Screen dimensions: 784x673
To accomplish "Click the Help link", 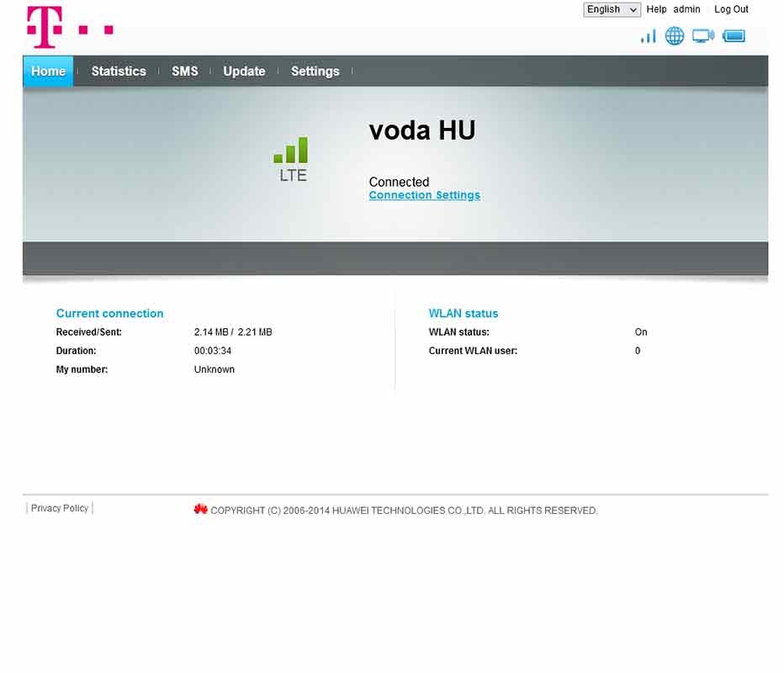I will coord(656,9).
